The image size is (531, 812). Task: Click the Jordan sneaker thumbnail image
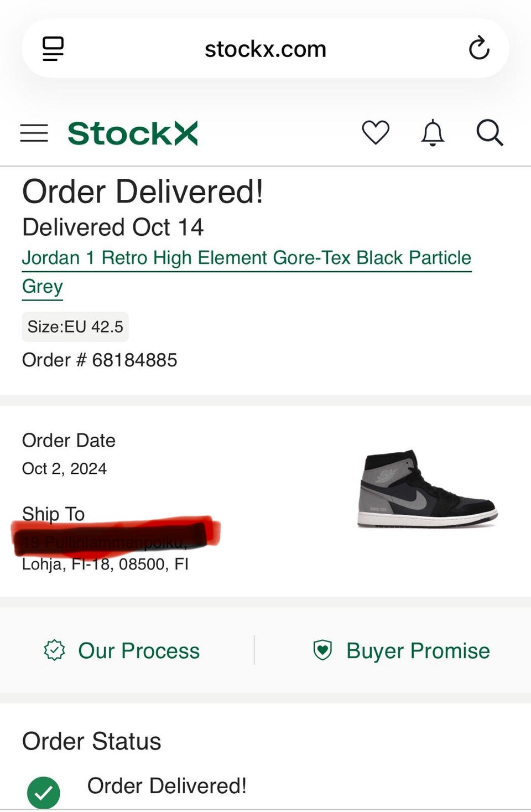pyautogui.click(x=427, y=489)
